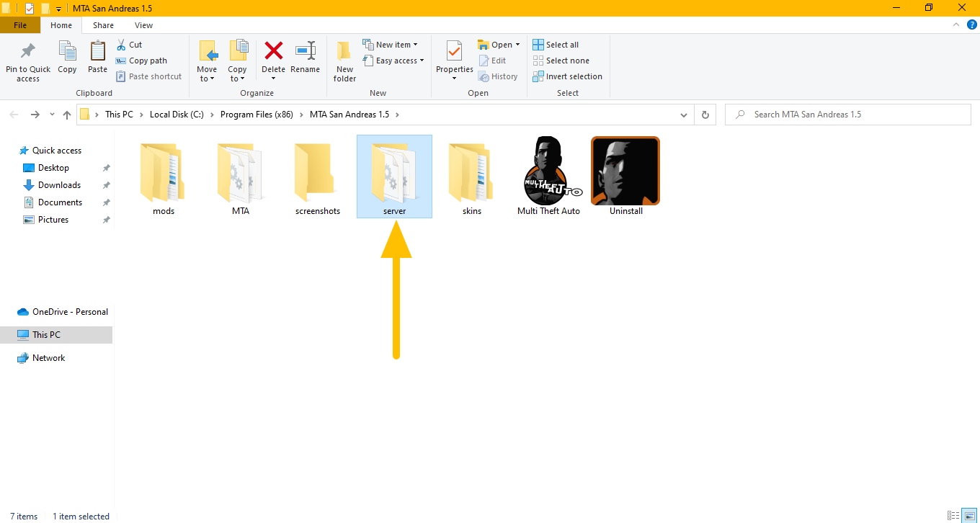980x523 pixels.
Task: Click Select all
Action: (556, 45)
